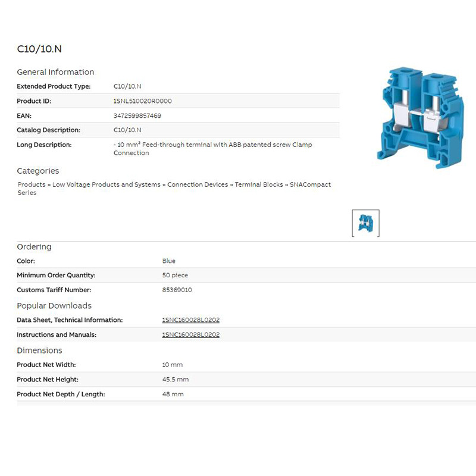The height and width of the screenshot is (476, 476).
Task: Click the C10/10.N page title
Action: point(39,49)
